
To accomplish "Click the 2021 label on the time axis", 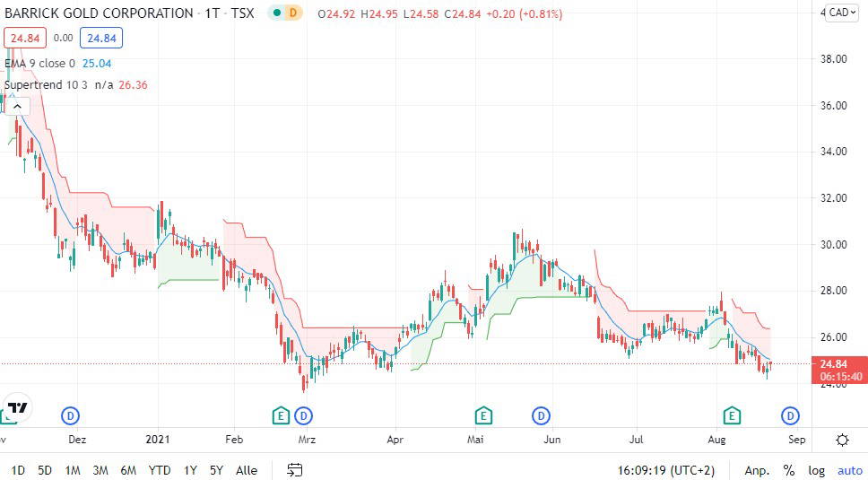I will [x=158, y=440].
